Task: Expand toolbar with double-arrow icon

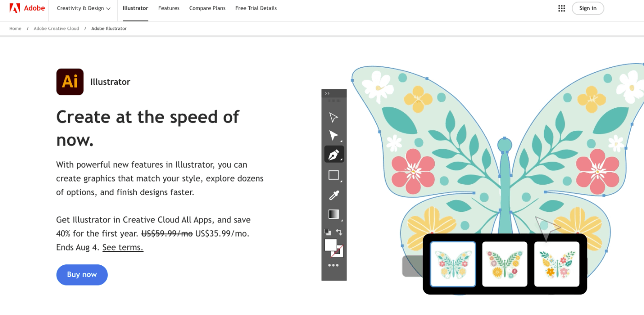Action: tap(328, 93)
